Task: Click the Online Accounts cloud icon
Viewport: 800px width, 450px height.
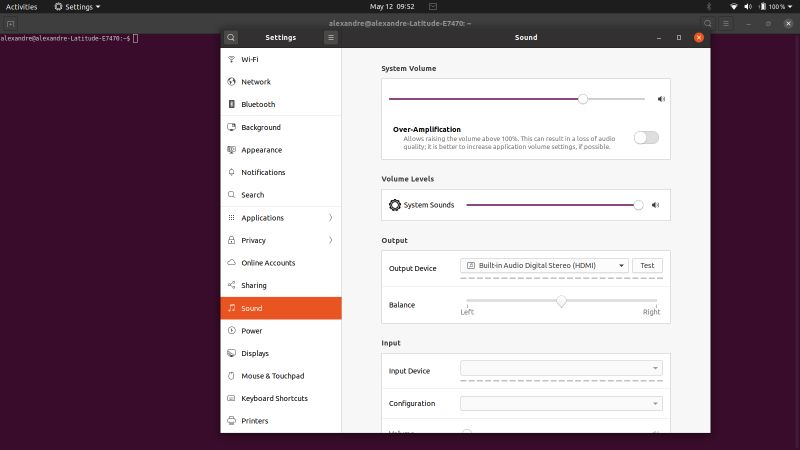Action: (232, 262)
